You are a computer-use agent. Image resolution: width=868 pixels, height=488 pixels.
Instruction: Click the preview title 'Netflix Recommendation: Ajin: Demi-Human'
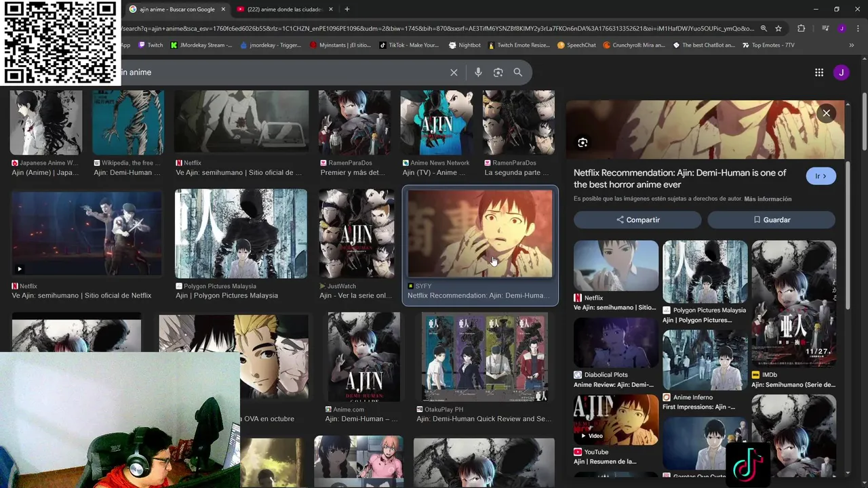tap(680, 178)
